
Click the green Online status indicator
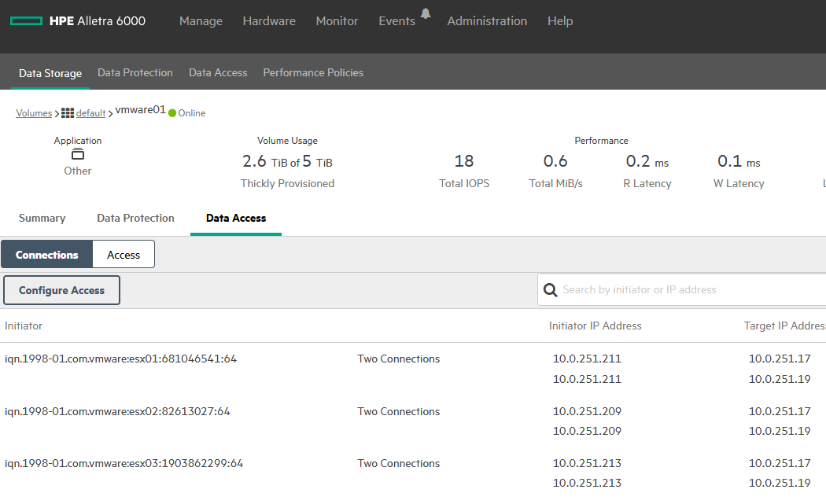(172, 113)
